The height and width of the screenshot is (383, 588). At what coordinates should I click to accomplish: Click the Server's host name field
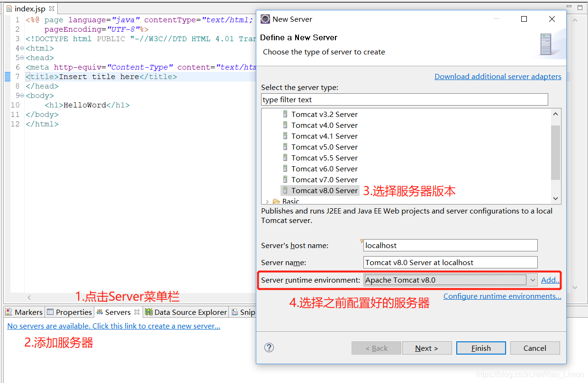click(450, 245)
